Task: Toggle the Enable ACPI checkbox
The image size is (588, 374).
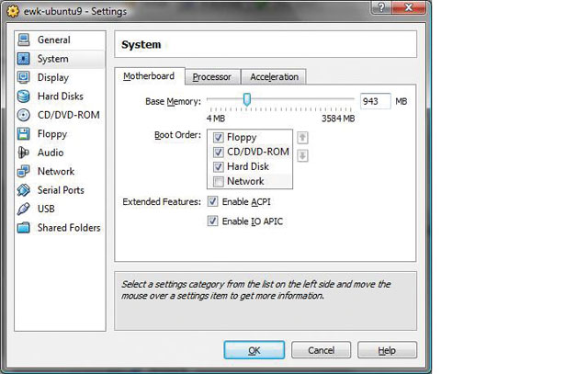Action: pyautogui.click(x=213, y=202)
